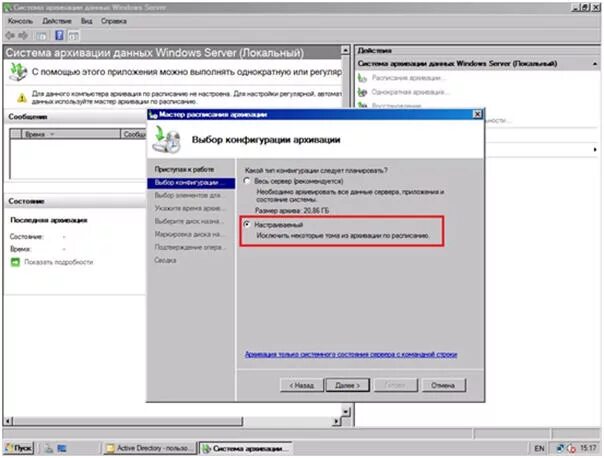The image size is (604, 458).
Task: Open the Справка menu
Action: pyautogui.click(x=114, y=21)
